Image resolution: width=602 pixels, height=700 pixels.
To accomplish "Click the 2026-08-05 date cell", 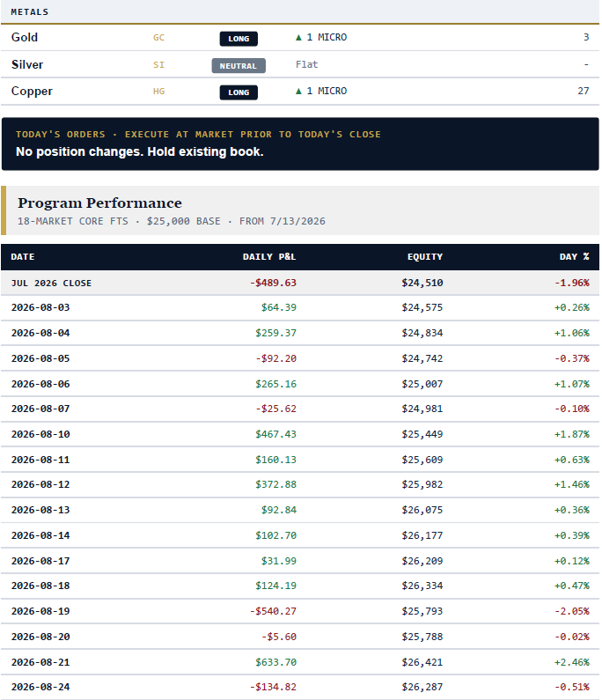I will [40, 358].
